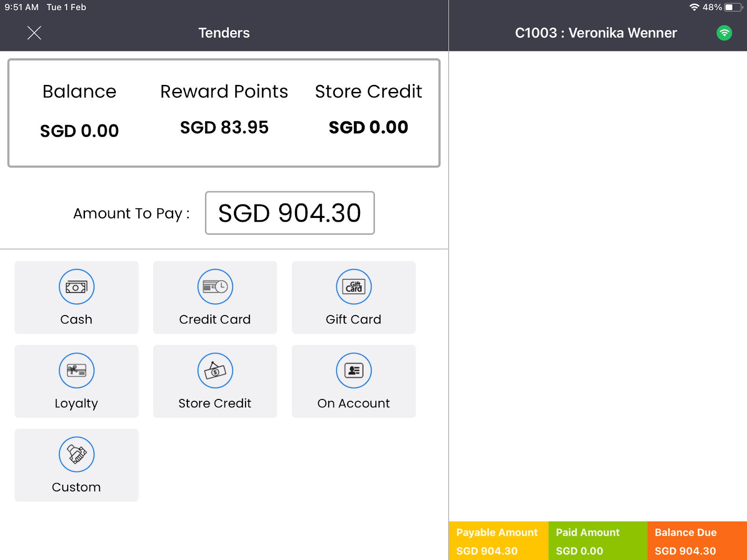Click the Amount To Pay field
This screenshot has height=560, width=747.
tap(289, 213)
